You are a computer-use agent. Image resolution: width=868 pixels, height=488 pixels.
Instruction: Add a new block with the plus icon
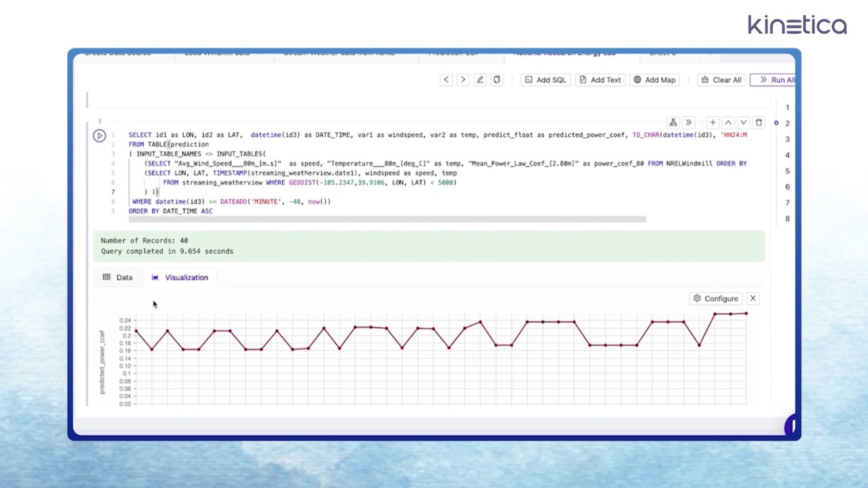pos(712,122)
